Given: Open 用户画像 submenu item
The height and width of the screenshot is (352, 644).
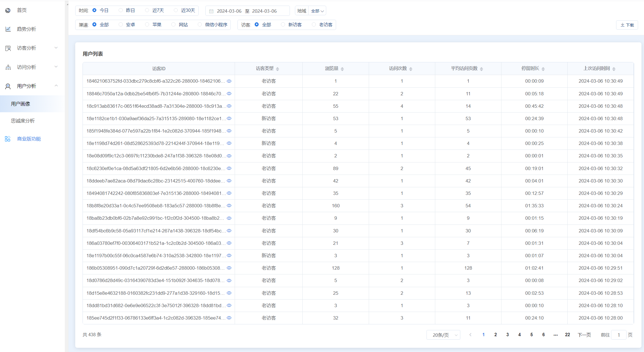Looking at the screenshot, I should 21,104.
